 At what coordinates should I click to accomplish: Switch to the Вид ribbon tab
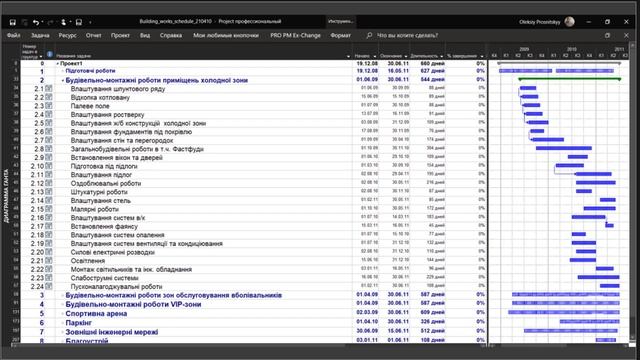tap(145, 36)
